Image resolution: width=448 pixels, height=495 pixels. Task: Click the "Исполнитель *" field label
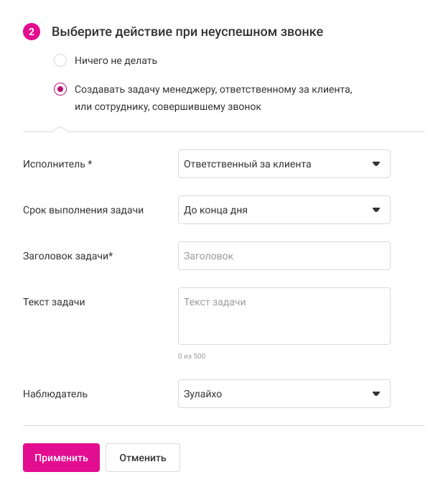(58, 164)
